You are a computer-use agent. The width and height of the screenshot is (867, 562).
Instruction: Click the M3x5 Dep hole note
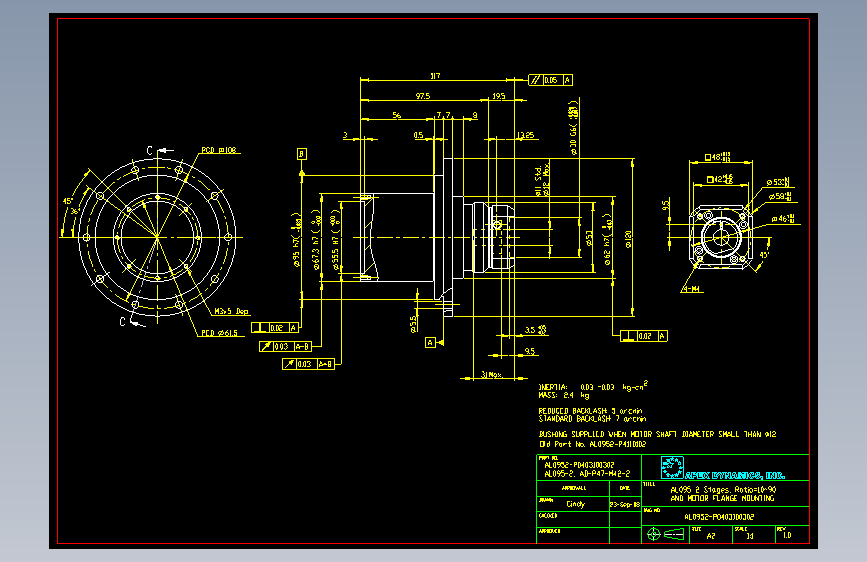232,311
